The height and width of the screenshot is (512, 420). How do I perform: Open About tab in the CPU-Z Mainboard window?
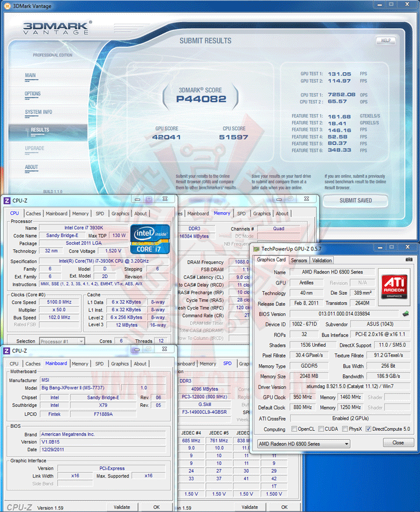141,364
